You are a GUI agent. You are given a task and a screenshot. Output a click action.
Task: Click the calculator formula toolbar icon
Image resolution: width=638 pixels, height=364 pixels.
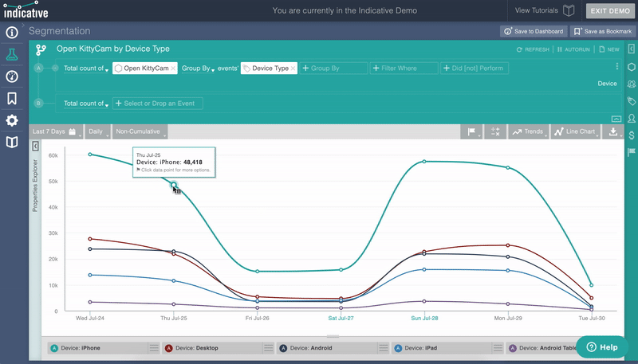click(x=495, y=131)
